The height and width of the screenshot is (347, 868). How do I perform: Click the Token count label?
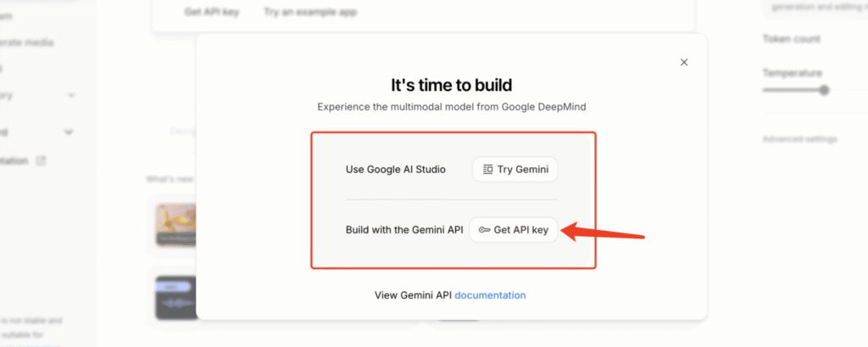pos(791,39)
